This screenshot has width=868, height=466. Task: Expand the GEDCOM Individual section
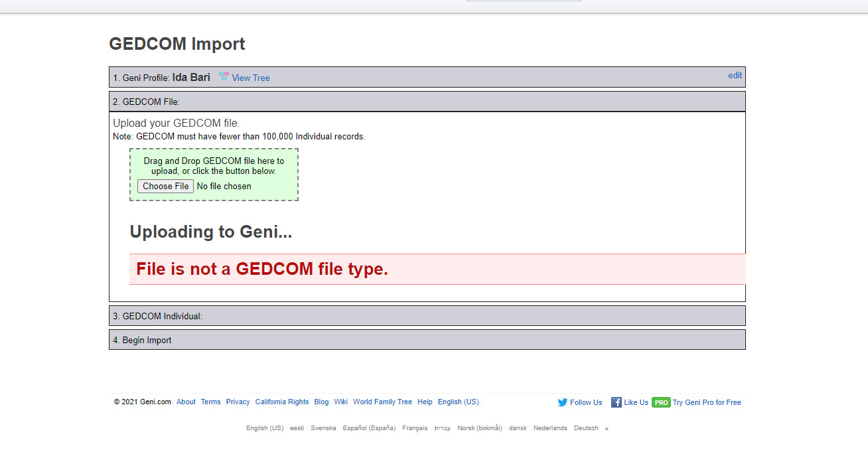point(427,316)
